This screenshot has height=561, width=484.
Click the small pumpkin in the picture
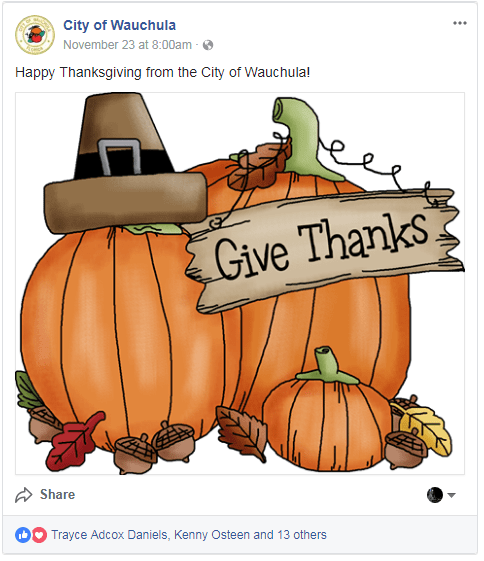(x=327, y=410)
